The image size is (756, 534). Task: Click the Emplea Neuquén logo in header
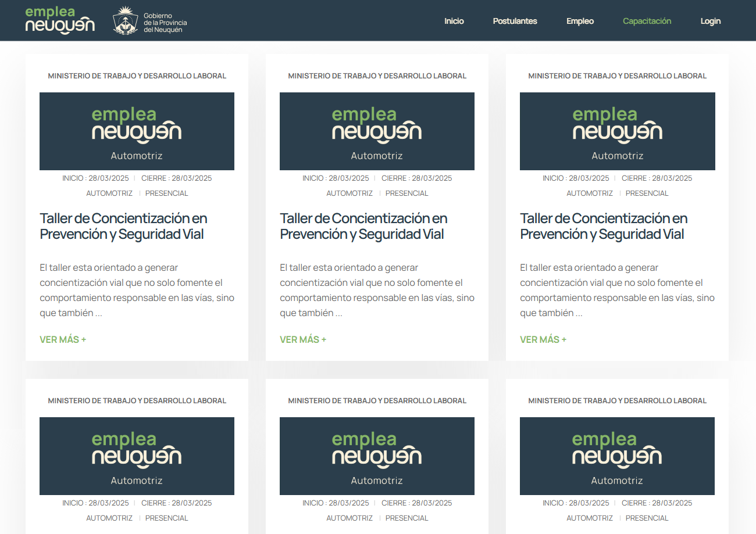pyautogui.click(x=60, y=20)
